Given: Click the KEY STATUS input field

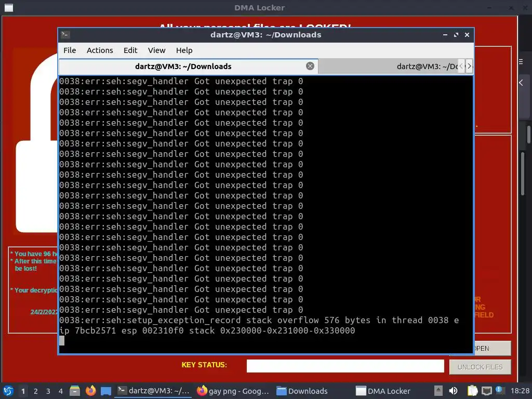Looking at the screenshot, I should point(345,366).
